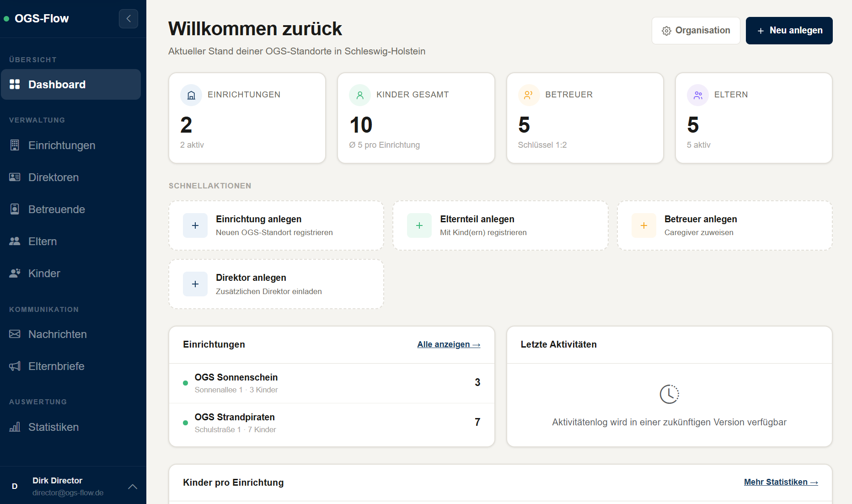
Task: Click 'Schulstraße 1 · 7 Kinder' subtitle
Action: click(x=235, y=429)
